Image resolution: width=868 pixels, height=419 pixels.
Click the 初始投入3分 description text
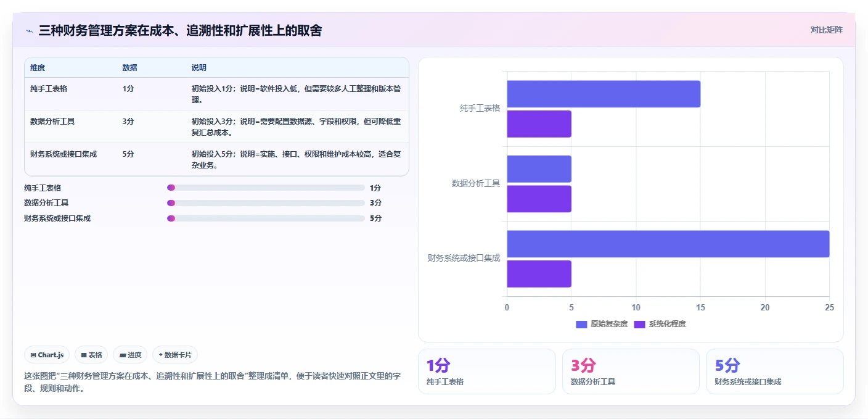pos(296,127)
